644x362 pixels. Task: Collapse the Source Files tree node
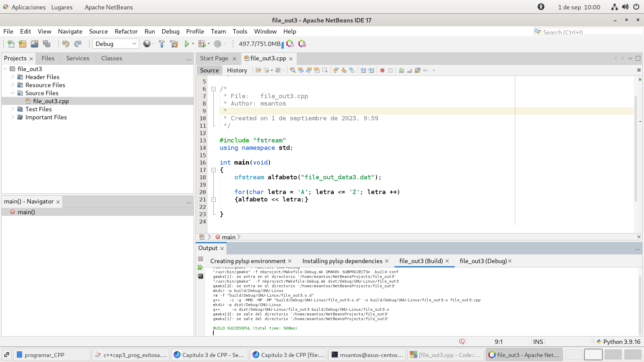[x=13, y=93]
